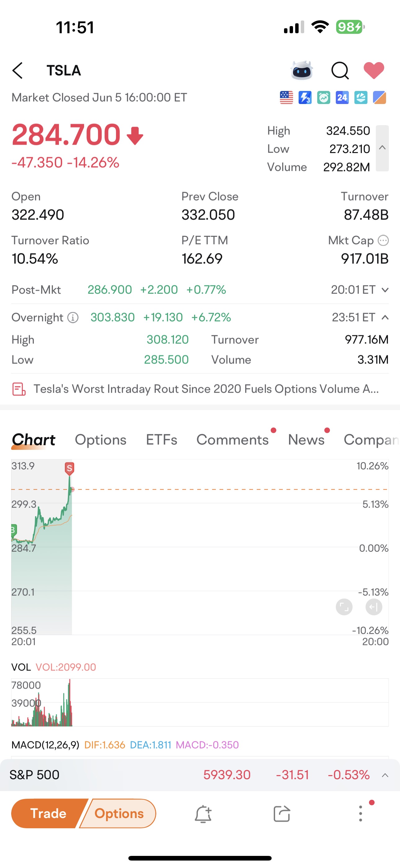400x868 pixels.
Task: Tap the chart collapse-arrow icon
Action: point(374,607)
